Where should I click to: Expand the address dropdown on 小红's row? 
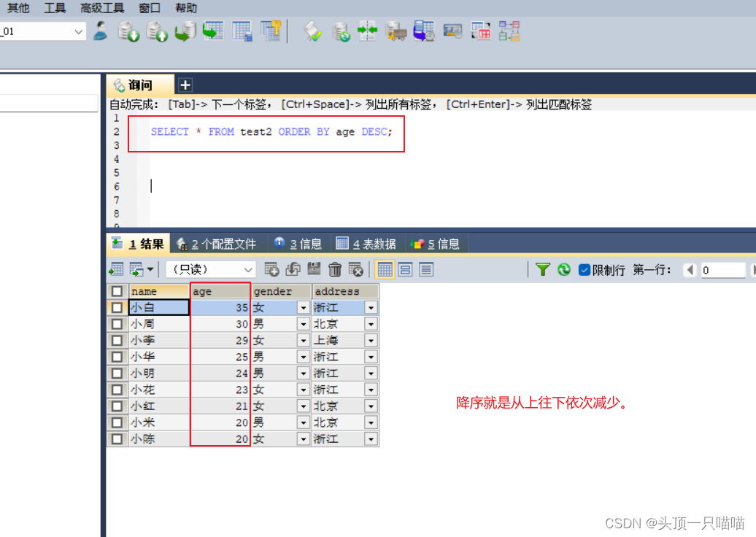pos(371,405)
